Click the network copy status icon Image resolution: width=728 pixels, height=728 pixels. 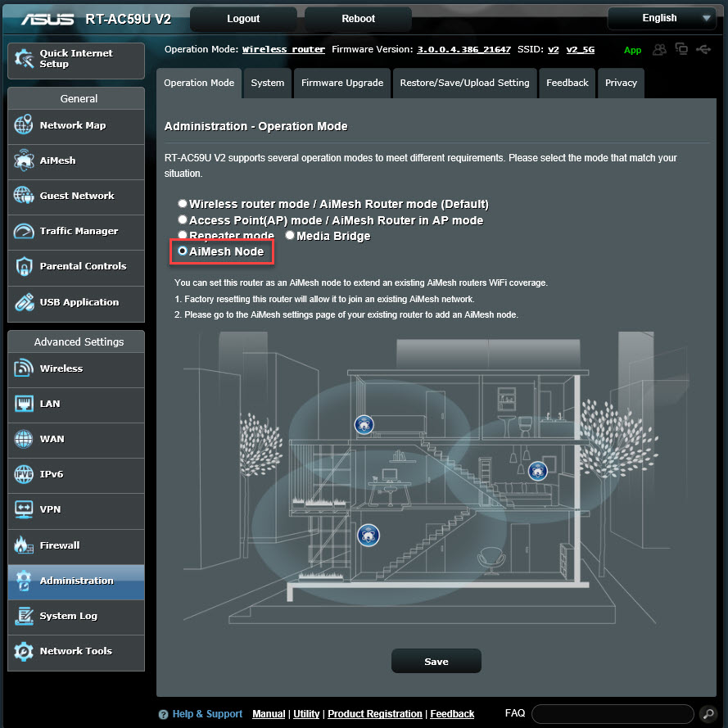(681, 49)
